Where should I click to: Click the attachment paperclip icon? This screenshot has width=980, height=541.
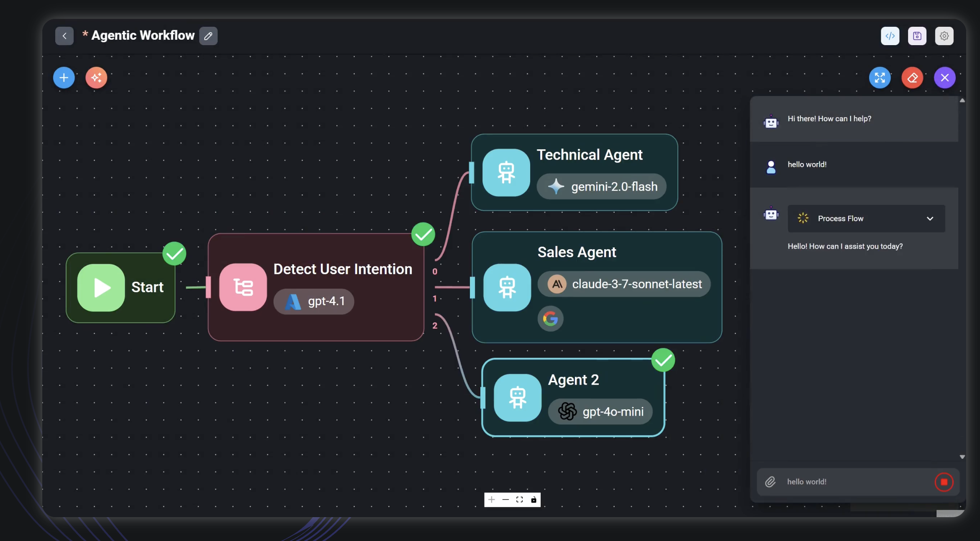pyautogui.click(x=770, y=482)
